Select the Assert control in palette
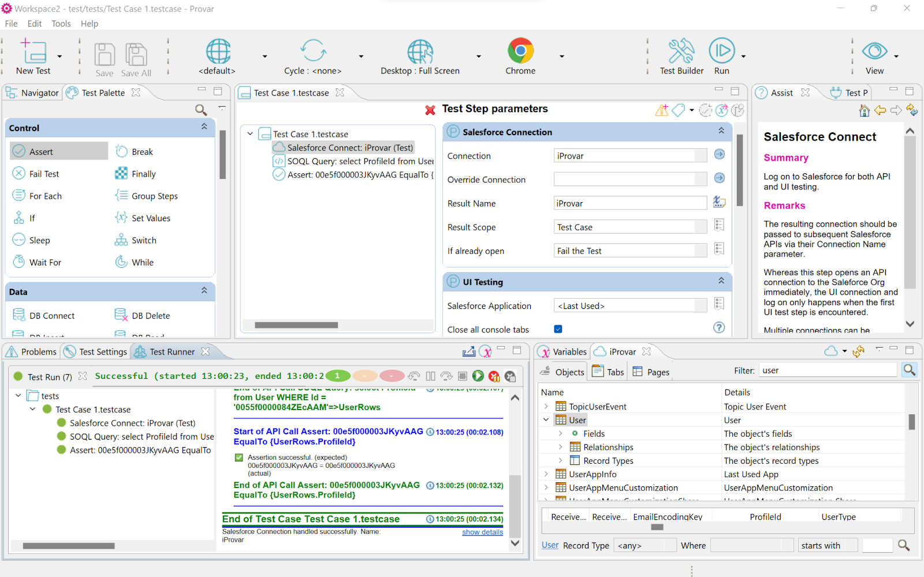Viewport: 924px width, 577px height. tap(59, 151)
